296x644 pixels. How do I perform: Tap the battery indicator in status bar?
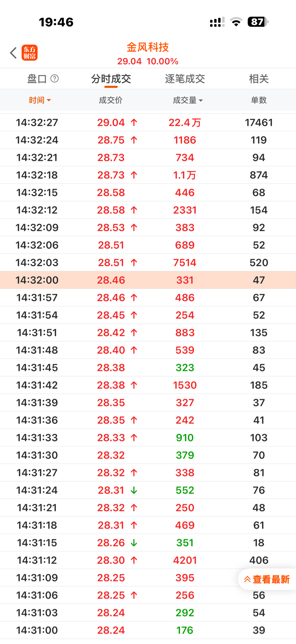(257, 22)
